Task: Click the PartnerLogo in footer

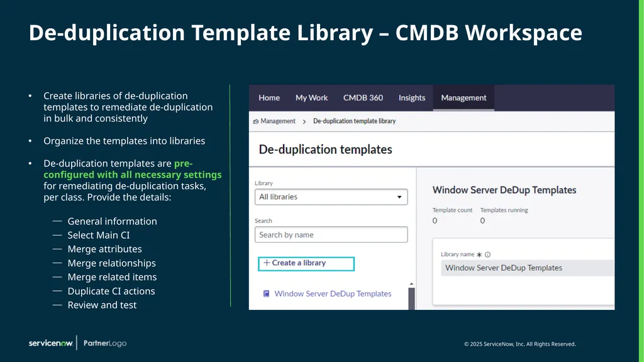Action: (x=105, y=343)
